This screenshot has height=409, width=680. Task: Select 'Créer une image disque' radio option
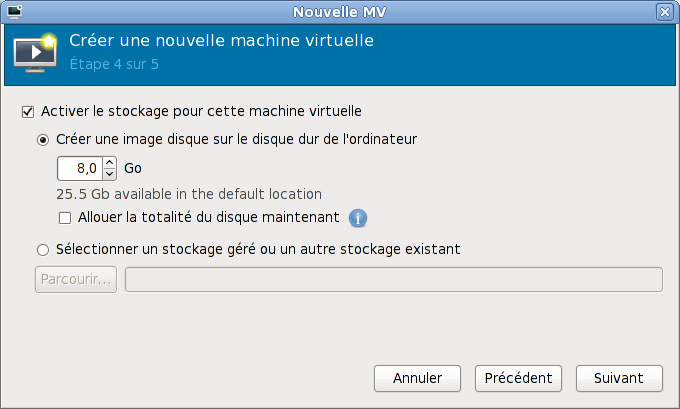pos(43,139)
